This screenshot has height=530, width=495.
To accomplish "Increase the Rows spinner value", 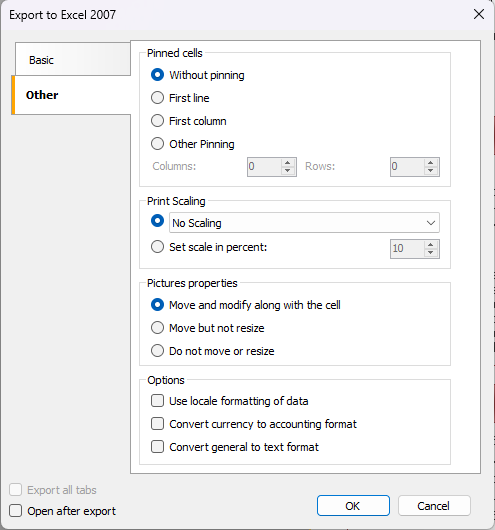I will (x=430, y=163).
